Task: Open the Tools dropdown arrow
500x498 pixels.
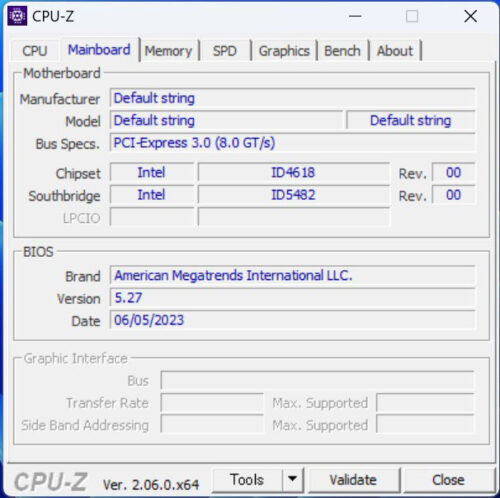Action: [x=293, y=480]
